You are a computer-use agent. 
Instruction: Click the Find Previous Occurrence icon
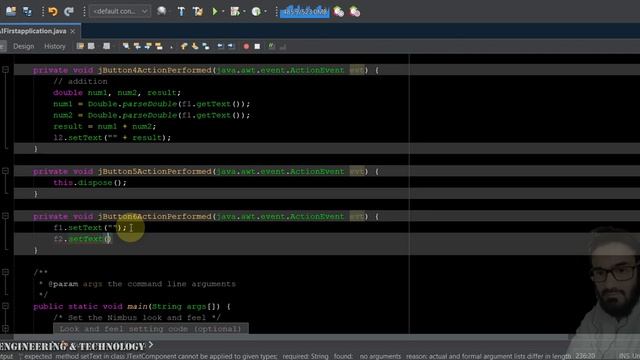[137, 47]
